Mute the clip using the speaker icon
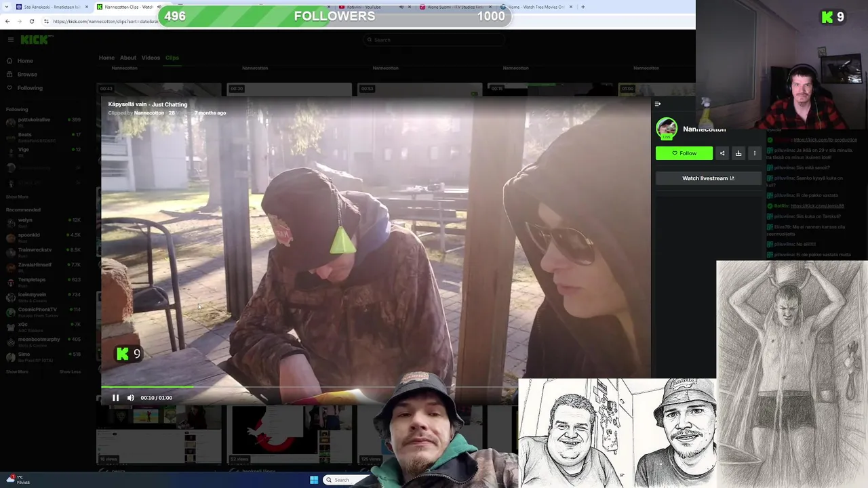The image size is (868, 488). click(x=131, y=398)
